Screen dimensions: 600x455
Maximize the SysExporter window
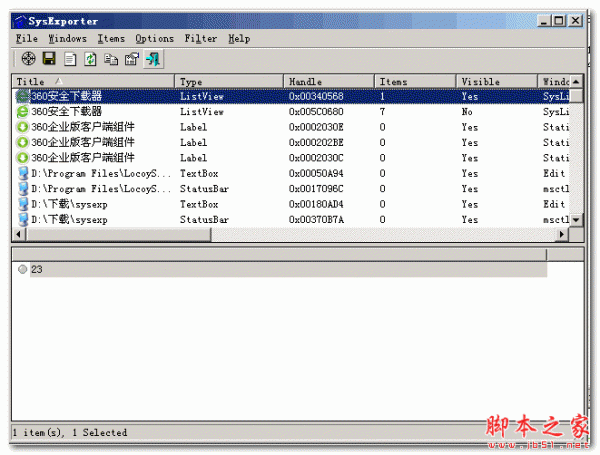(x=559, y=21)
